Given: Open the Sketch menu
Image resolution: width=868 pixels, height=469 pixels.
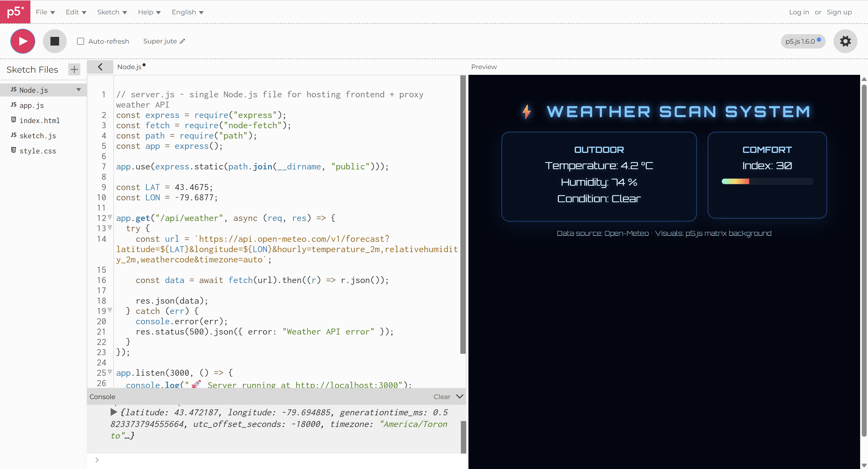Looking at the screenshot, I should [111, 12].
